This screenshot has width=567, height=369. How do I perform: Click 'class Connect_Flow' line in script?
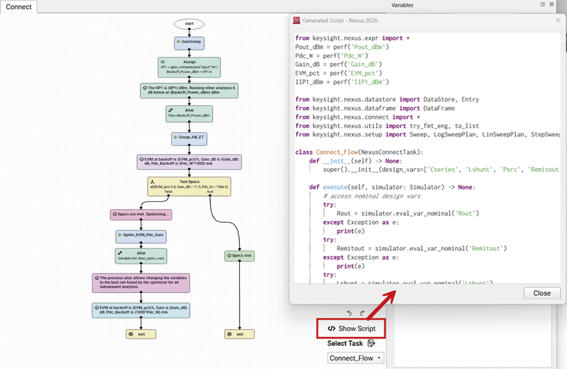pyautogui.click(x=359, y=152)
